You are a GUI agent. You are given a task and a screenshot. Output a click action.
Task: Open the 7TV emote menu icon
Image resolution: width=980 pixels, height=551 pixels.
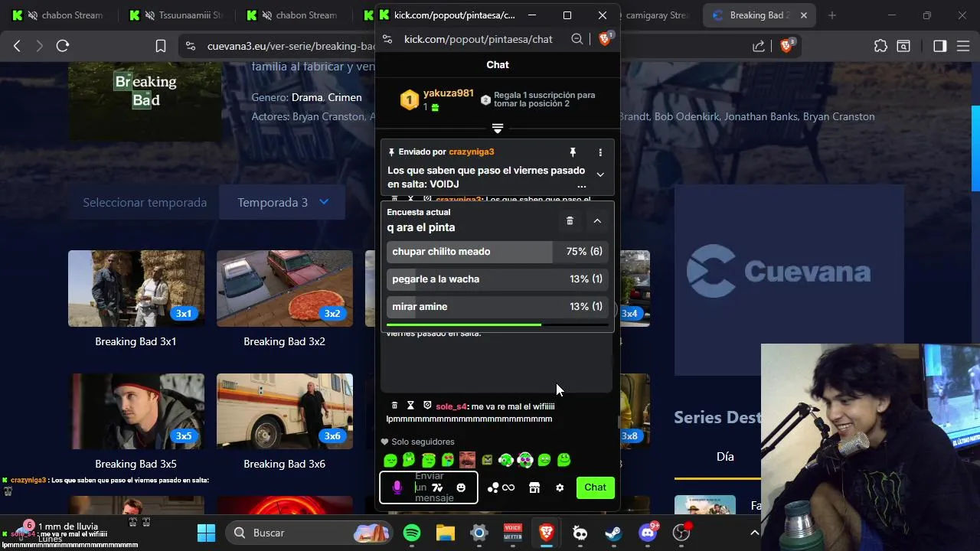click(x=437, y=487)
